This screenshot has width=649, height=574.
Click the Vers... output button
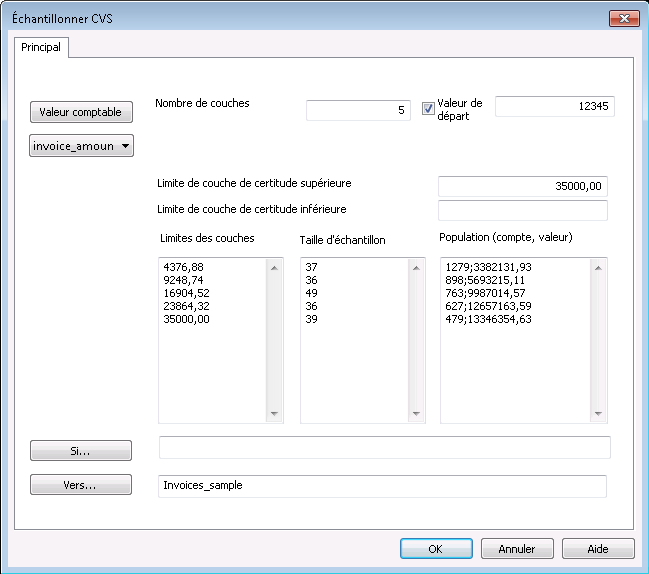click(x=81, y=485)
